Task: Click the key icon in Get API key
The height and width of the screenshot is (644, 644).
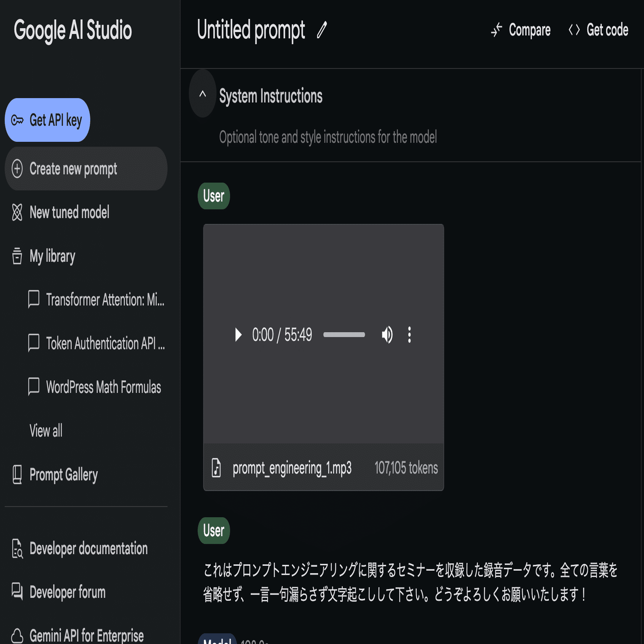Action: 17,120
